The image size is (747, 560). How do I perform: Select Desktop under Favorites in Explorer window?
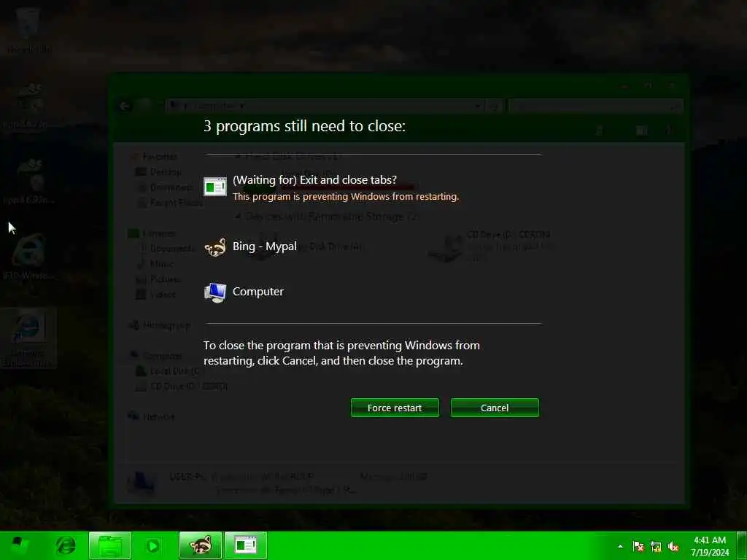[x=158, y=171]
